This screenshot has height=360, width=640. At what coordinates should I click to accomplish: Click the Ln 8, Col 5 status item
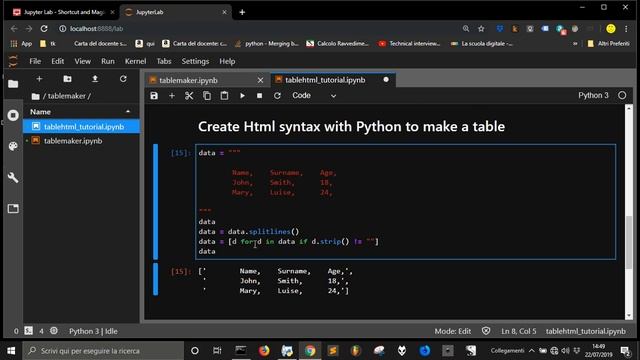coord(518,331)
